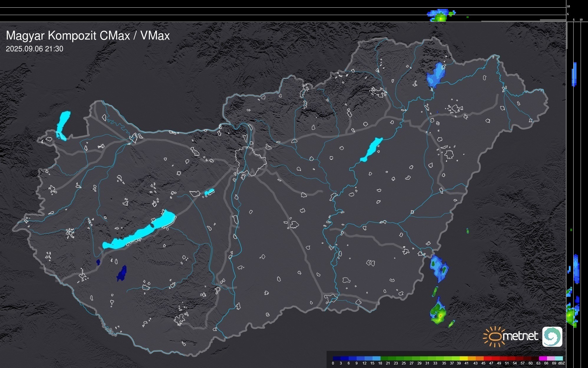Select the yellow 39 dBZ legend swatch
Viewport: 588px width, 368px height.
point(463,358)
